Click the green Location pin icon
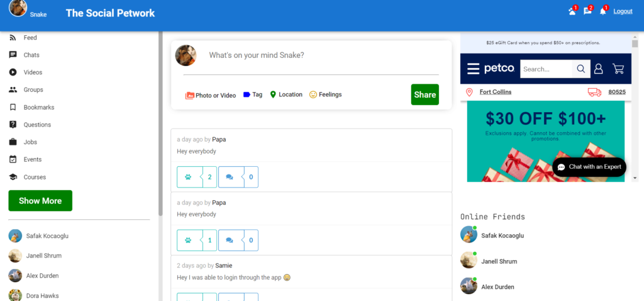Image resolution: width=644 pixels, height=301 pixels. coord(273,94)
